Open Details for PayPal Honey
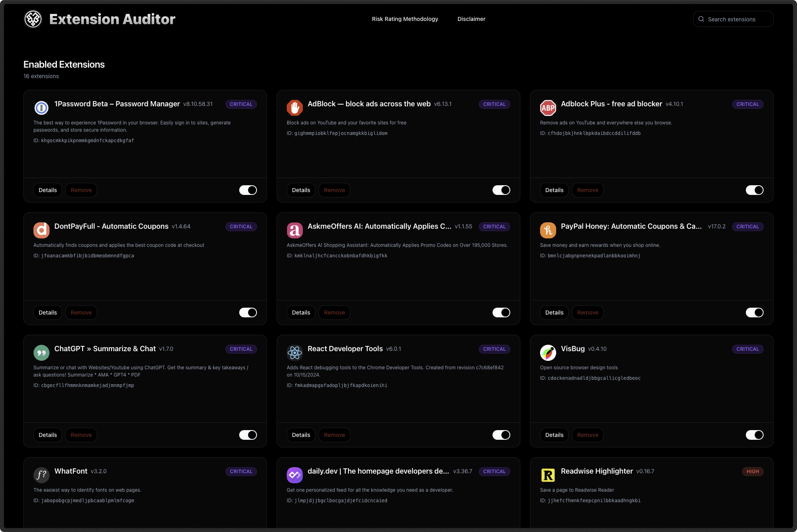The width and height of the screenshot is (797, 532). click(x=554, y=313)
